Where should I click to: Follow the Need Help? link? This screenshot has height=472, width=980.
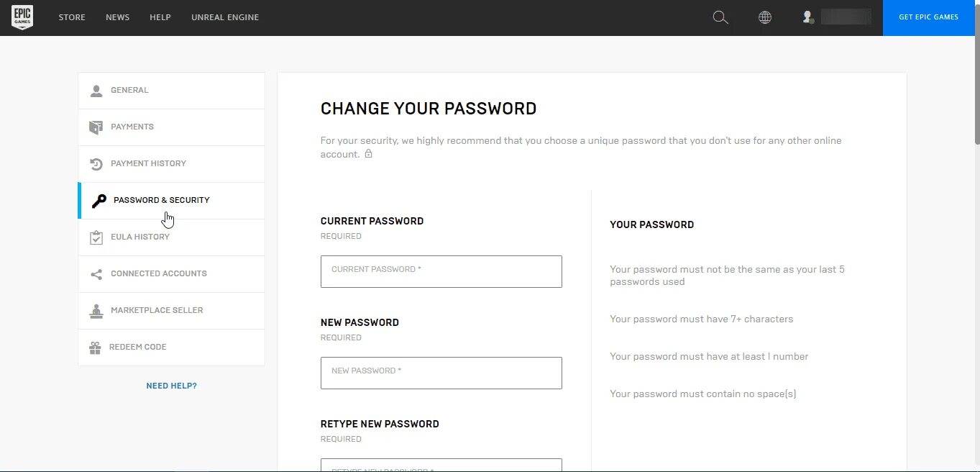coord(171,386)
